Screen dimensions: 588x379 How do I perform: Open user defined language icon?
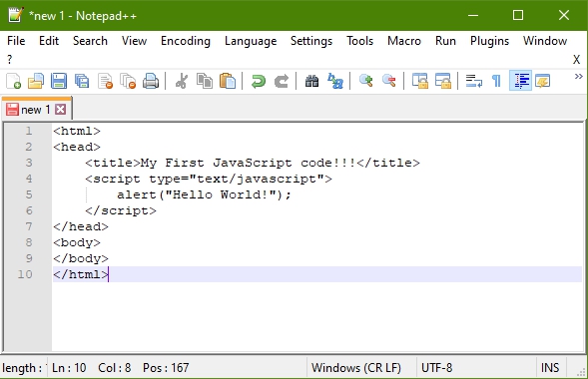[x=543, y=81]
